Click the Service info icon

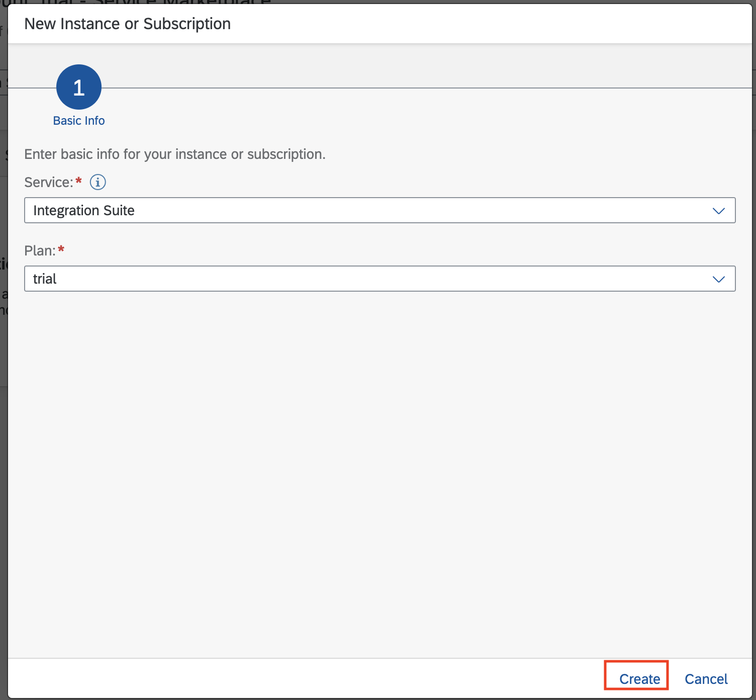click(x=98, y=182)
